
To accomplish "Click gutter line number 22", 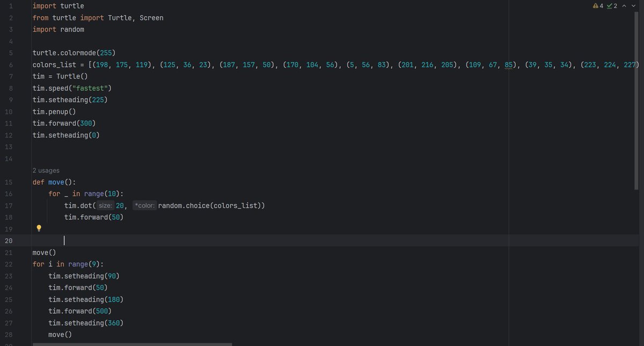I will coord(9,264).
